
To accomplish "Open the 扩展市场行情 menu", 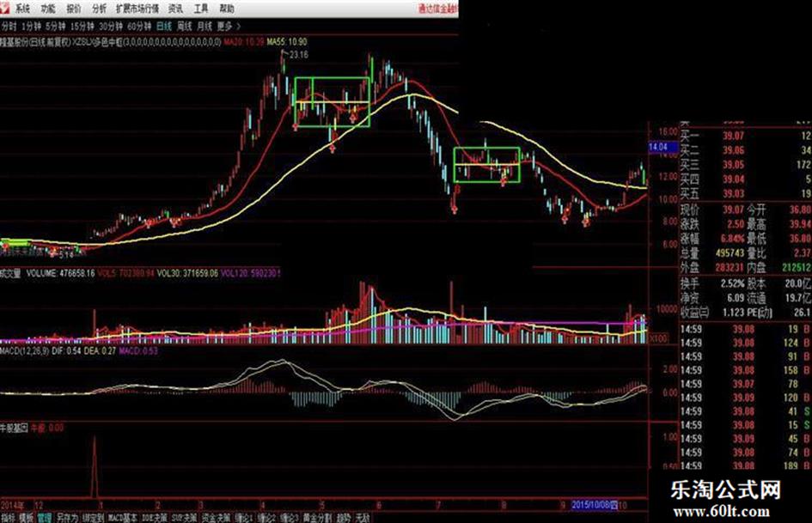I will click(x=137, y=9).
